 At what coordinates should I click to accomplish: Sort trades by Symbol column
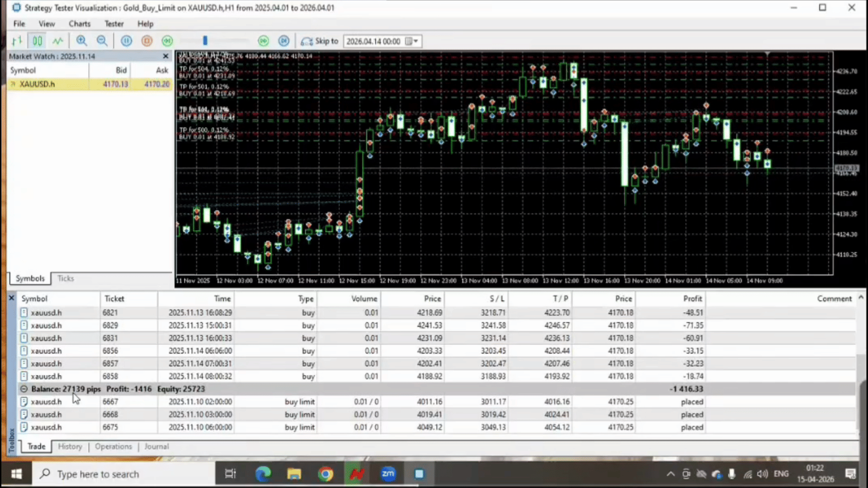pyautogui.click(x=59, y=299)
